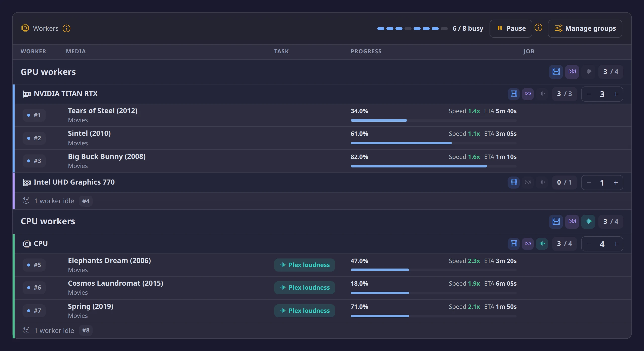Click film icon on Intel UHD Graphics row
The height and width of the screenshot is (351, 644).
tap(514, 182)
